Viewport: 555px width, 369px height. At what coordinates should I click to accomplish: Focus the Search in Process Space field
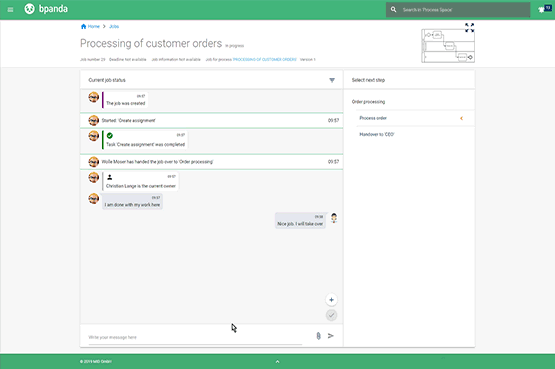[458, 10]
